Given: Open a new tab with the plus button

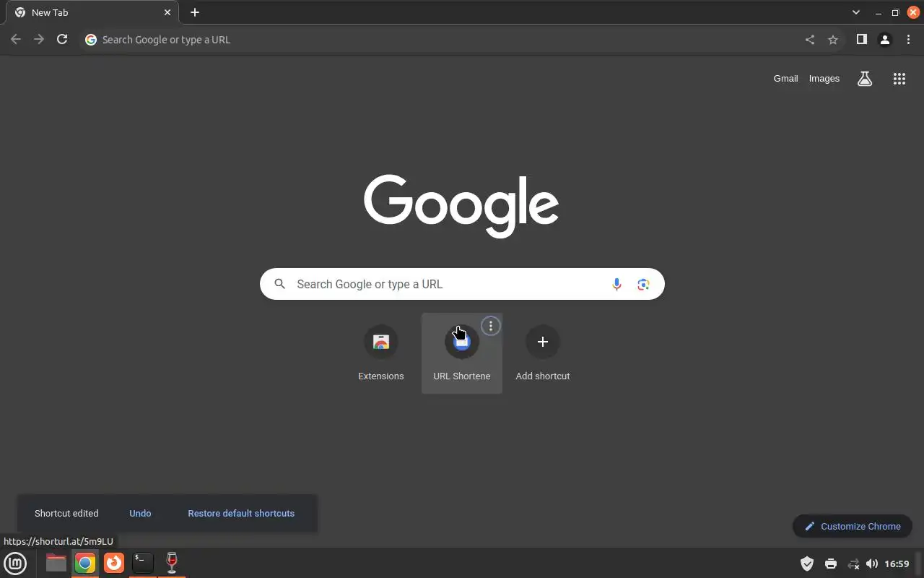Looking at the screenshot, I should click(x=195, y=12).
